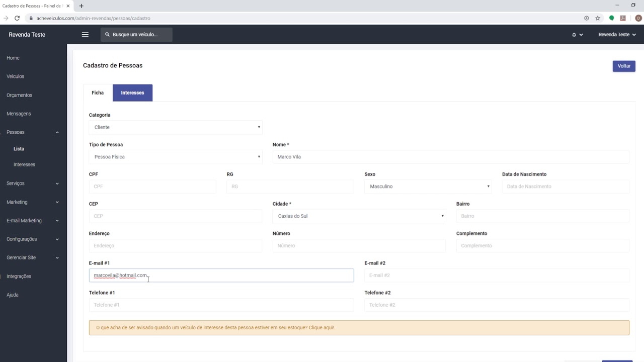Go to Home in sidebar

(x=13, y=58)
